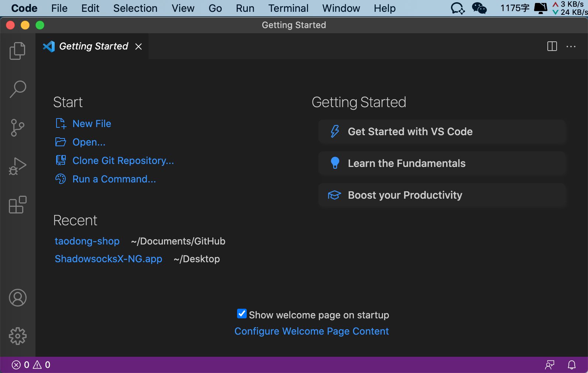Close the Getting Started tab
The height and width of the screenshot is (373, 588).
click(139, 47)
